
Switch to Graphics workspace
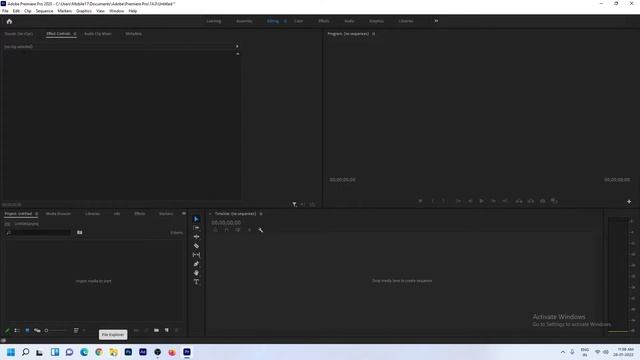pyautogui.click(x=376, y=21)
